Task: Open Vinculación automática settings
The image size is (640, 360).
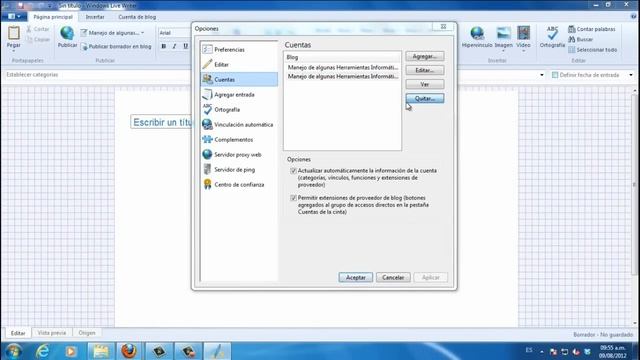Action: coord(239,124)
